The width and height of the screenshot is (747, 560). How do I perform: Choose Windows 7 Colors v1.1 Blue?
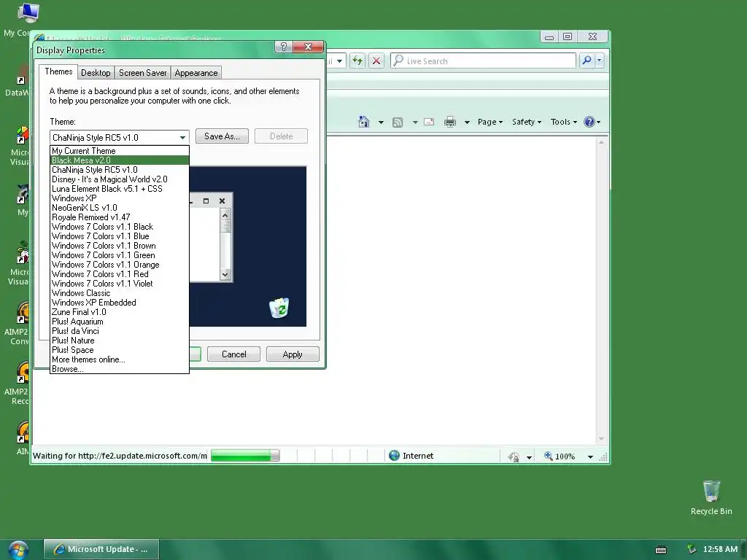(x=119, y=236)
